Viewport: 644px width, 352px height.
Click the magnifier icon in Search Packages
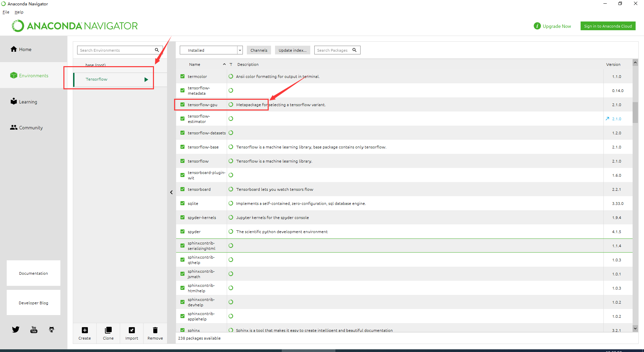pos(354,50)
